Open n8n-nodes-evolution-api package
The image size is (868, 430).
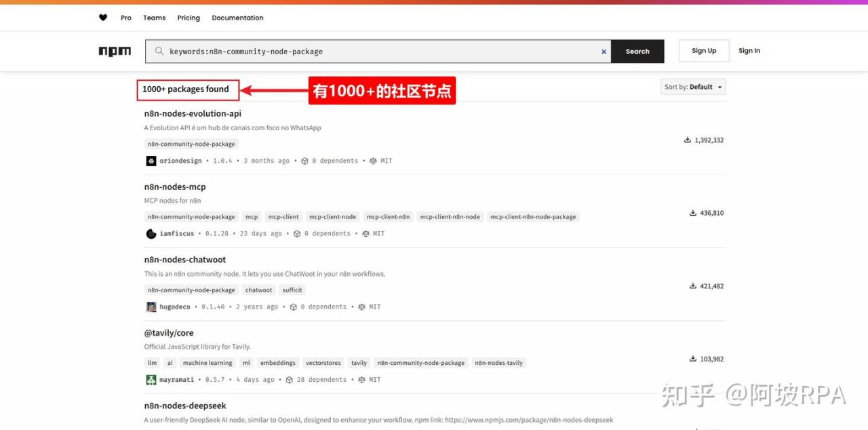coord(193,113)
